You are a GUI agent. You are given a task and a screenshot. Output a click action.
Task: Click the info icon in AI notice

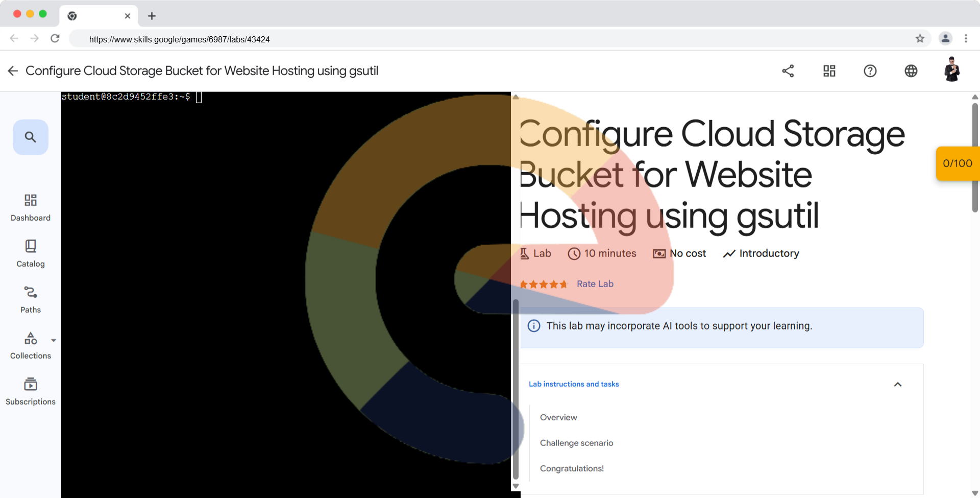coord(534,326)
